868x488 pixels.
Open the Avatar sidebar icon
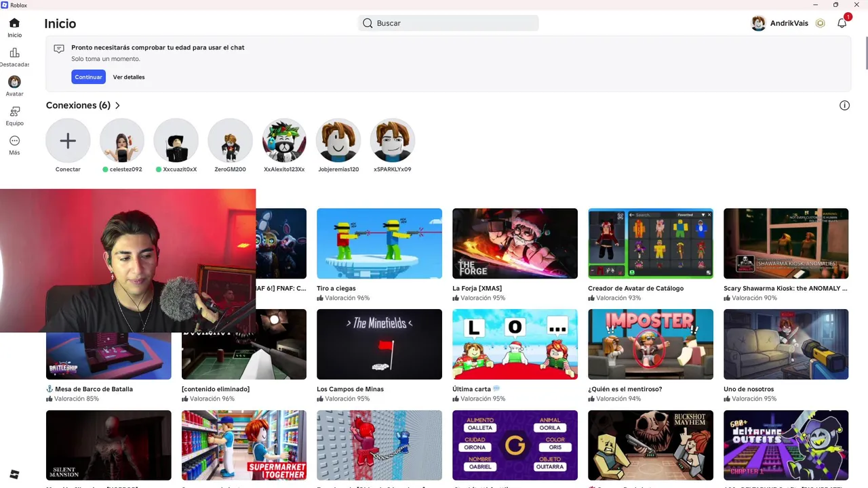[14, 82]
